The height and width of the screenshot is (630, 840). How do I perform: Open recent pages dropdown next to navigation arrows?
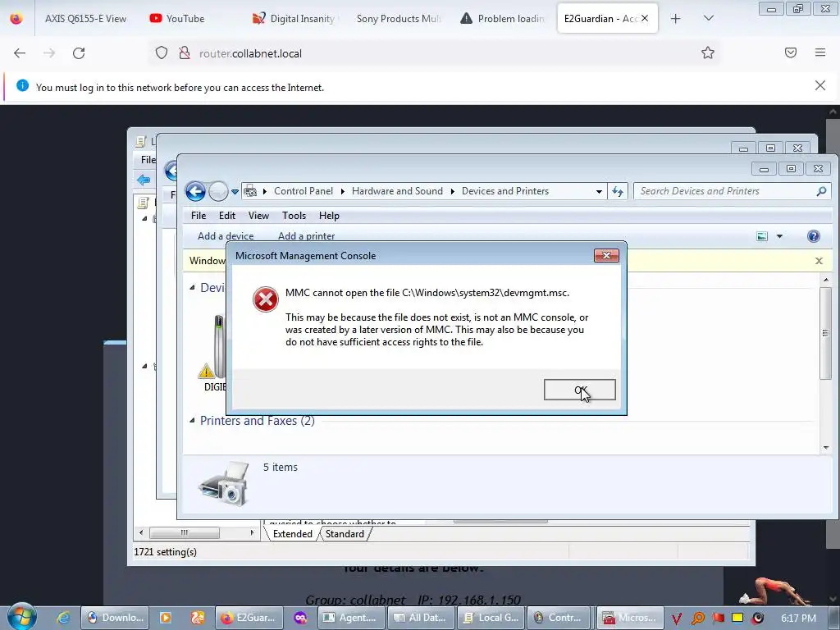coord(235,192)
